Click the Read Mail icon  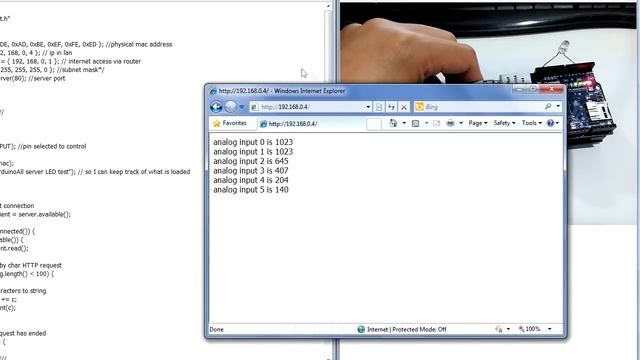436,123
